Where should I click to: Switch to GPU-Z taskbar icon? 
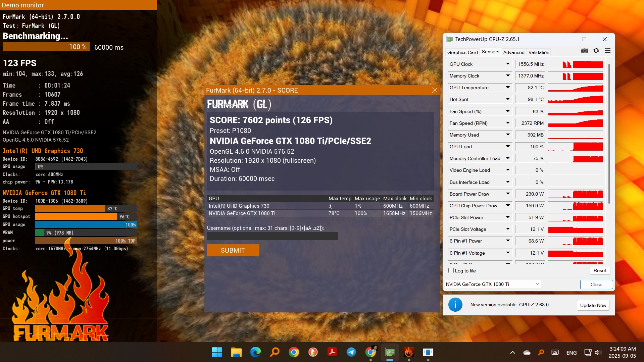tap(390, 352)
